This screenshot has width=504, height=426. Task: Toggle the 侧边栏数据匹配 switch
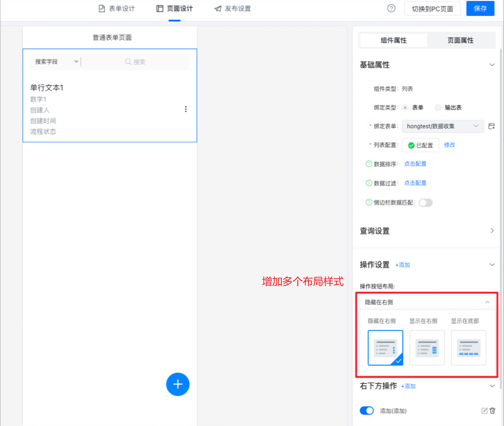pos(425,202)
